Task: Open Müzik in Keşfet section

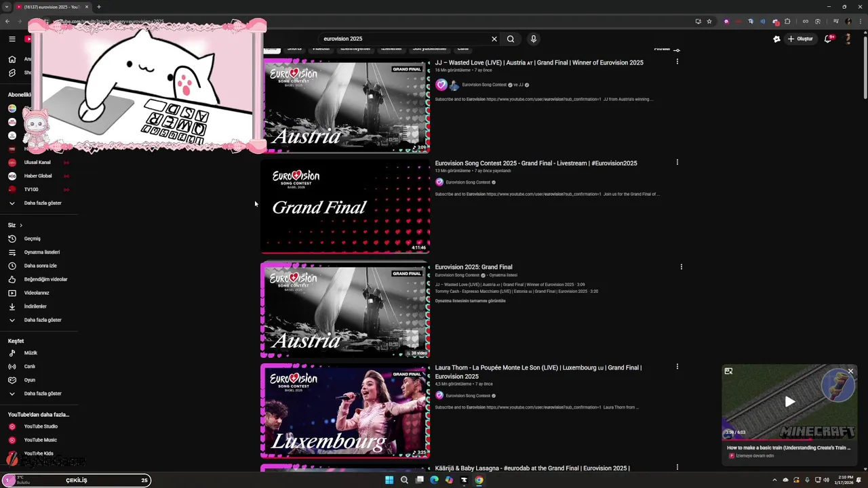Action: coord(39,352)
